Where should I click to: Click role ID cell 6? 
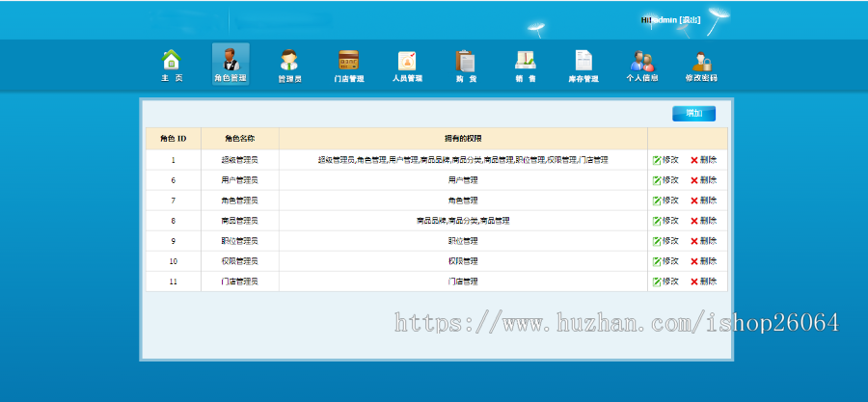(x=174, y=179)
